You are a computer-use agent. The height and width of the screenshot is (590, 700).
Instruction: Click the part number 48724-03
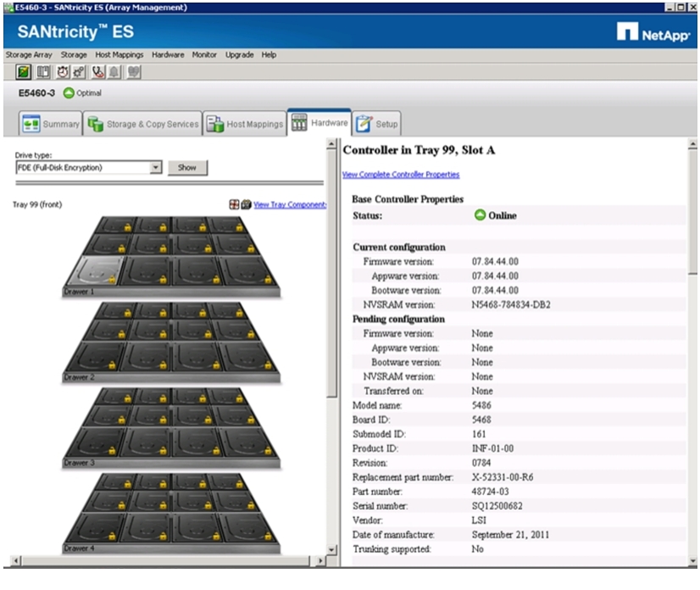pyautogui.click(x=490, y=492)
